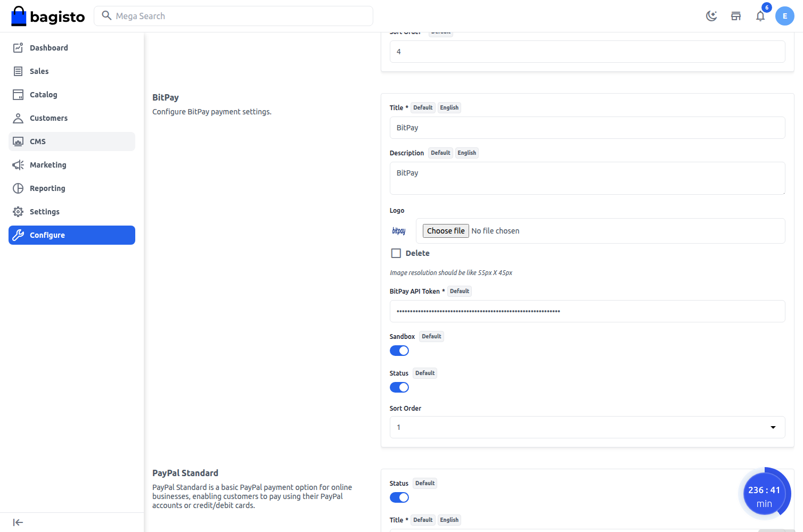Toggle the PayPal Standard Status switch

[x=399, y=497]
